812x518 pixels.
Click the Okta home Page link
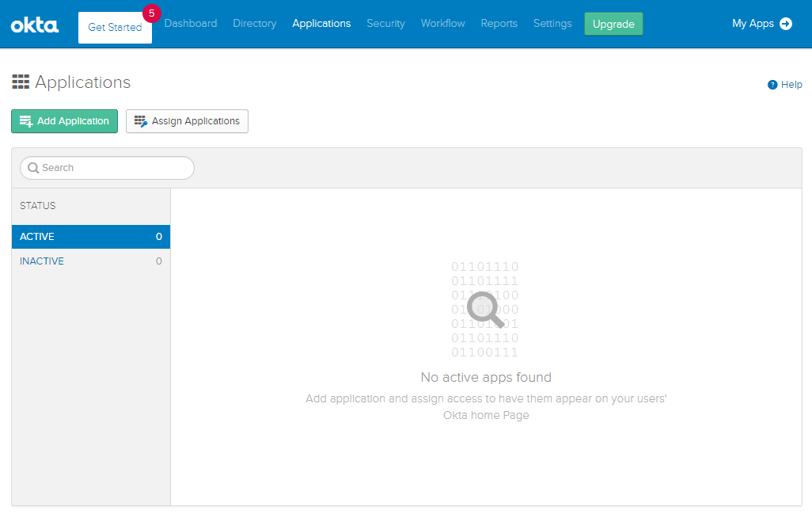(x=485, y=415)
